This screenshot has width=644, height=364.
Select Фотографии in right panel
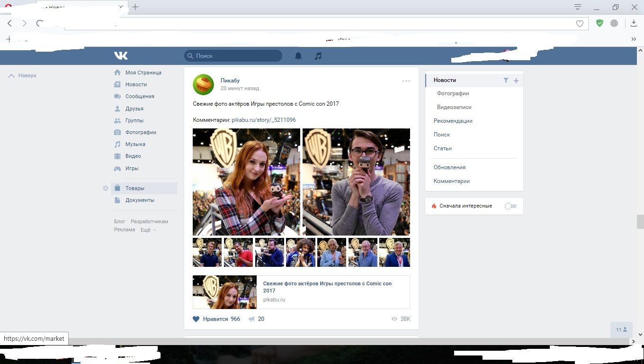coord(453,93)
